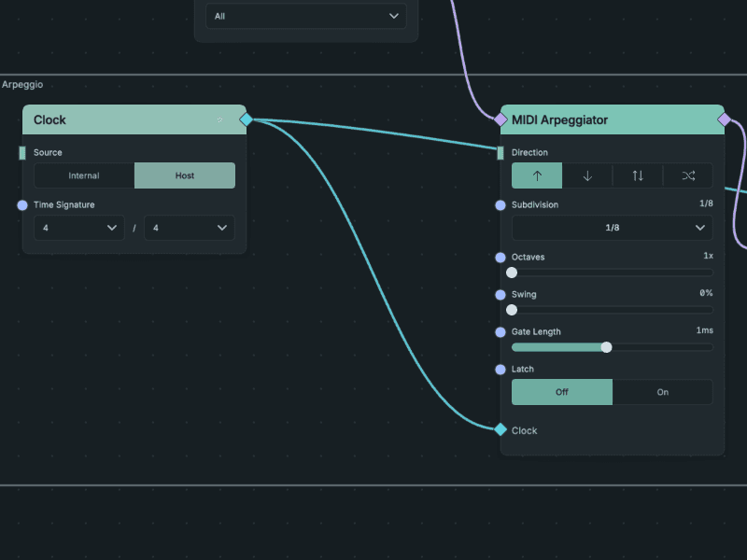This screenshot has width=747, height=560.
Task: Click the Gate Length modulation port
Action: pos(500,332)
